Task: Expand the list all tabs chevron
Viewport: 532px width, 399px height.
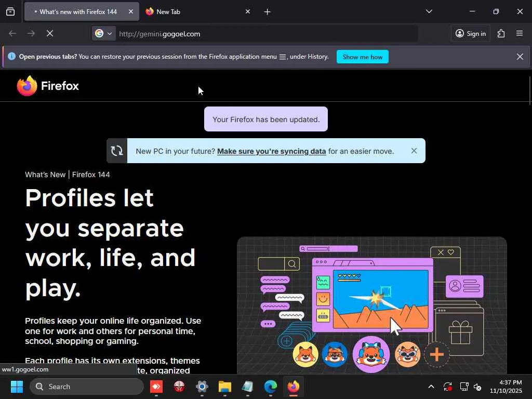Action: click(429, 11)
